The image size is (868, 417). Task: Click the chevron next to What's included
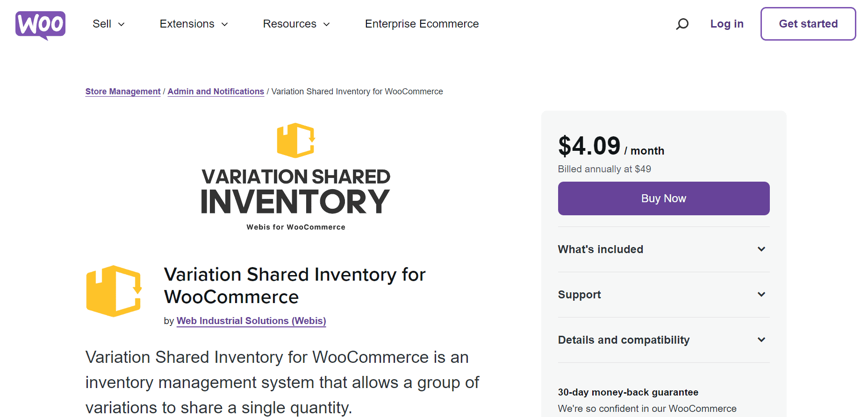pyautogui.click(x=761, y=249)
